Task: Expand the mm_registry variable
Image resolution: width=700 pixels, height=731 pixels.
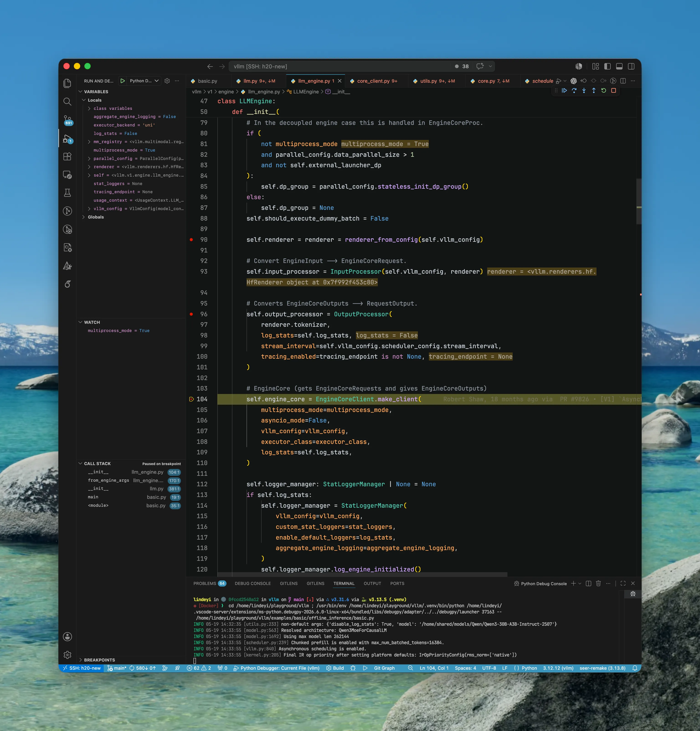Action: (x=89, y=142)
